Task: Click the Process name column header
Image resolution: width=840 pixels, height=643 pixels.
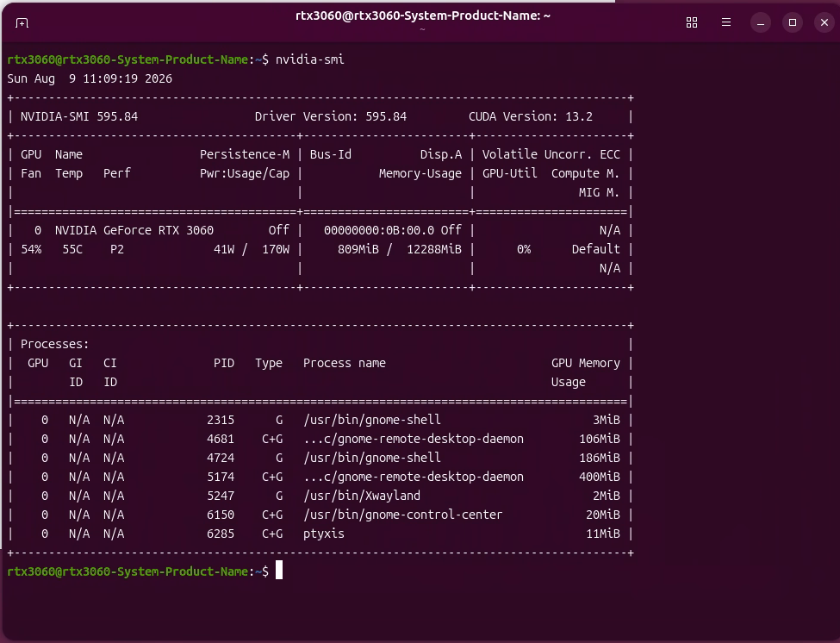Action: pyautogui.click(x=345, y=363)
